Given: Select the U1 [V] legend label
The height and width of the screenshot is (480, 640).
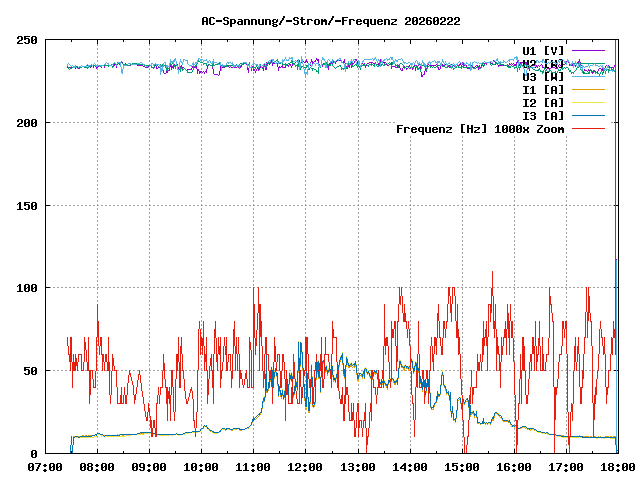Looking at the screenshot, I should click(543, 50).
